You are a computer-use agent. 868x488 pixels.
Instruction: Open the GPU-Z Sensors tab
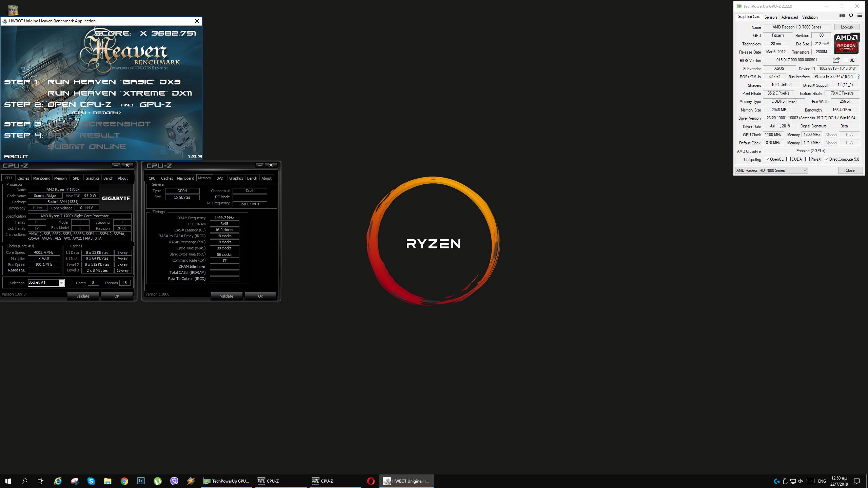coord(771,17)
